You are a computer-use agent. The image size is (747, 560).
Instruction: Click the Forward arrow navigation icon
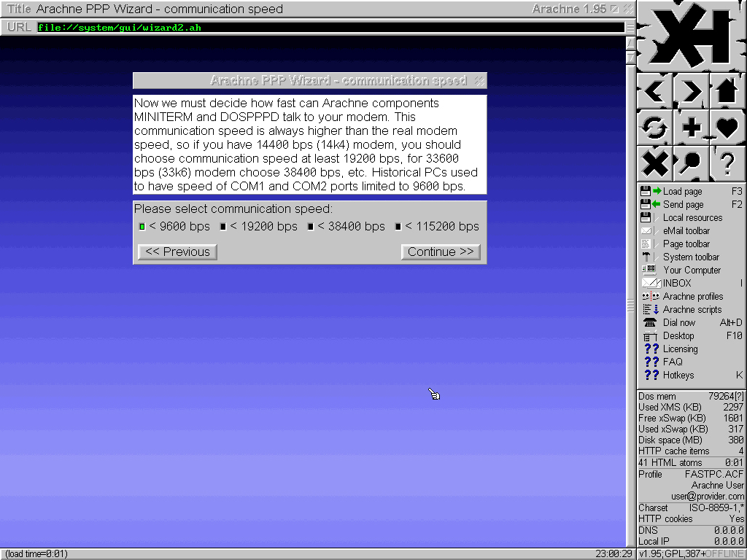point(692,91)
